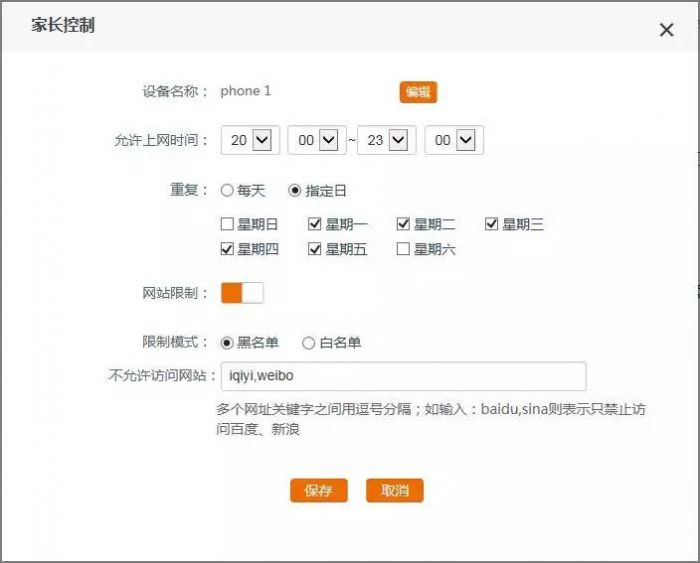Choose 黑名单 restriction mode
Screen dimensions: 700x563
[x=227, y=342]
